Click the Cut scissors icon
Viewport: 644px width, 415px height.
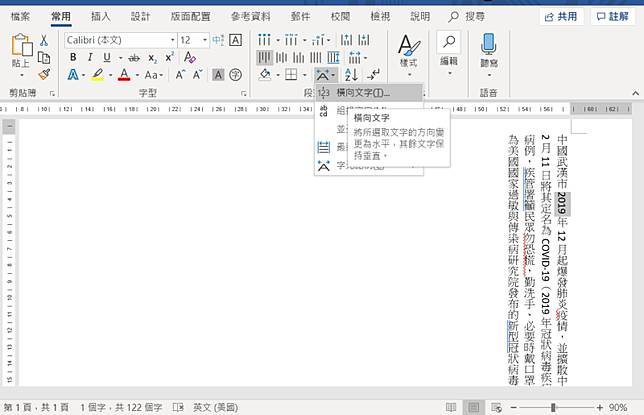coord(44,40)
